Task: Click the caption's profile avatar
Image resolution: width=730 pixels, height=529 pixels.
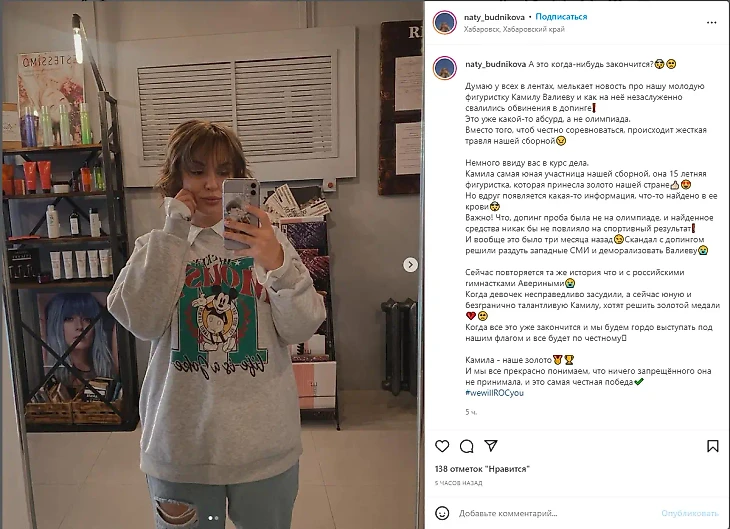Action: pos(445,68)
